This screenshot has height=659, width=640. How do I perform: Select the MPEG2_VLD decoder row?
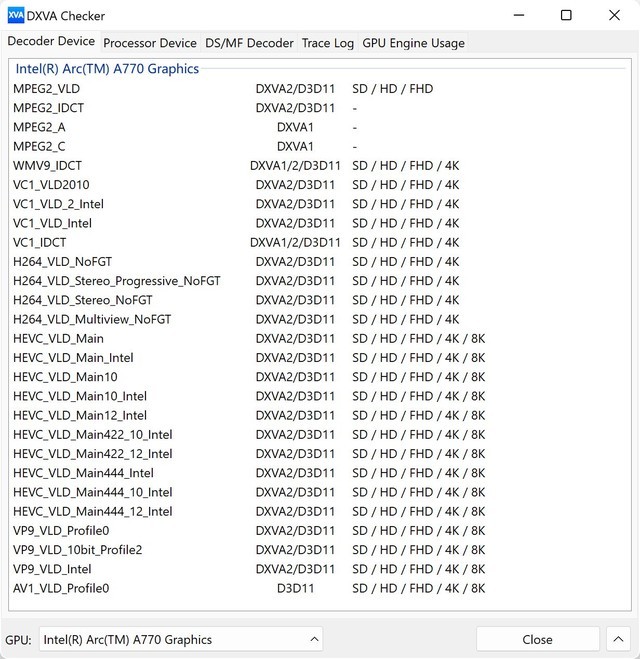[x=319, y=89]
